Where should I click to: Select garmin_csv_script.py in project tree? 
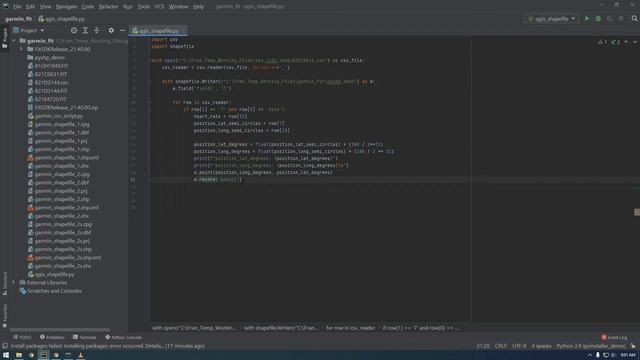[x=59, y=116]
